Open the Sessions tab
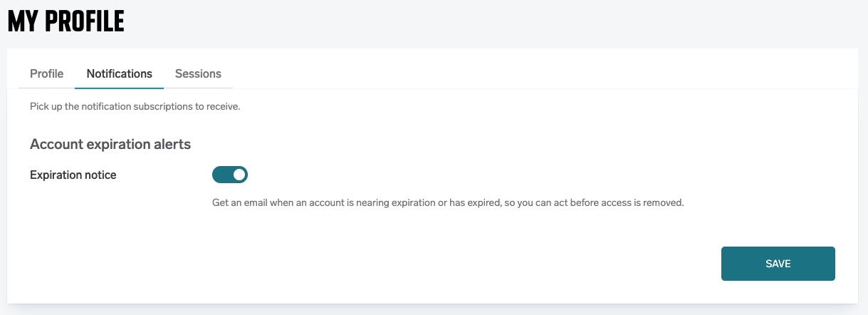 click(x=198, y=73)
